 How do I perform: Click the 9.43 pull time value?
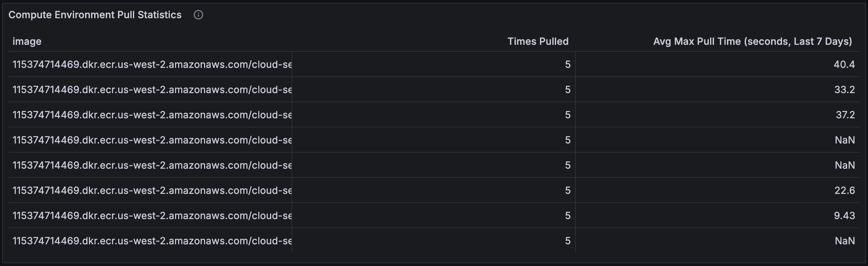click(x=844, y=216)
